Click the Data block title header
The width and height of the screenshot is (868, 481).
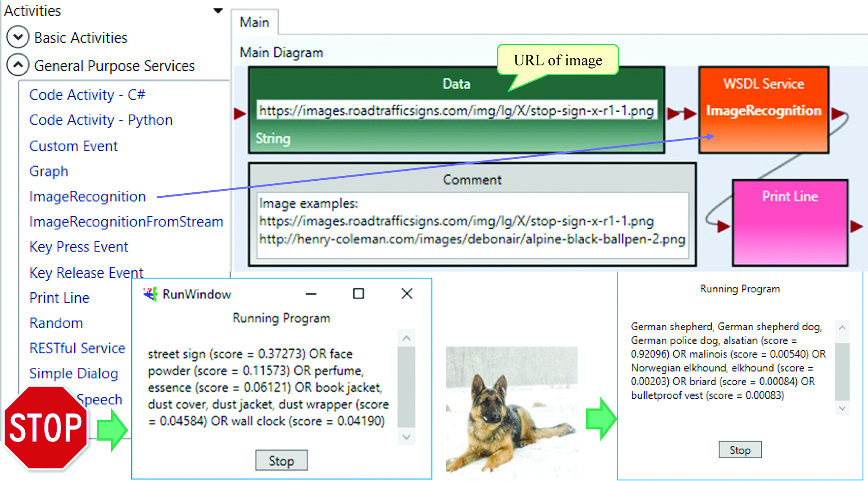[456, 84]
